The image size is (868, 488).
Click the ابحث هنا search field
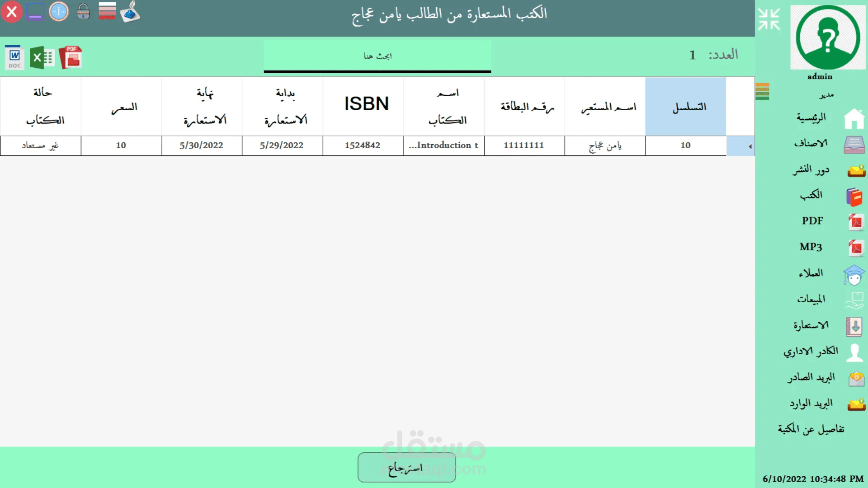(x=377, y=56)
